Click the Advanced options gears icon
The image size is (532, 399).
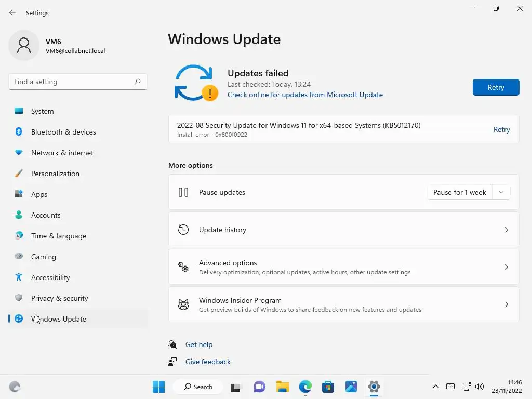click(183, 267)
